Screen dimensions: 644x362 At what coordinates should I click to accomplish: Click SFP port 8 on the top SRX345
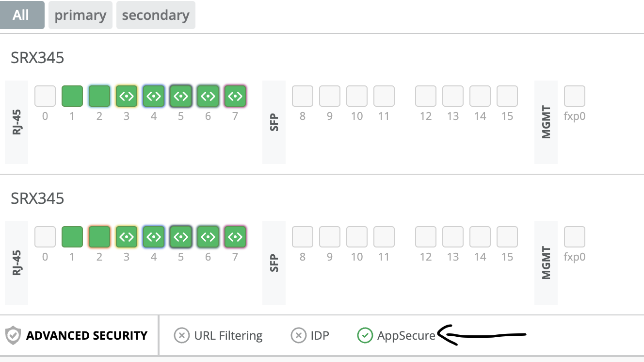(x=303, y=96)
